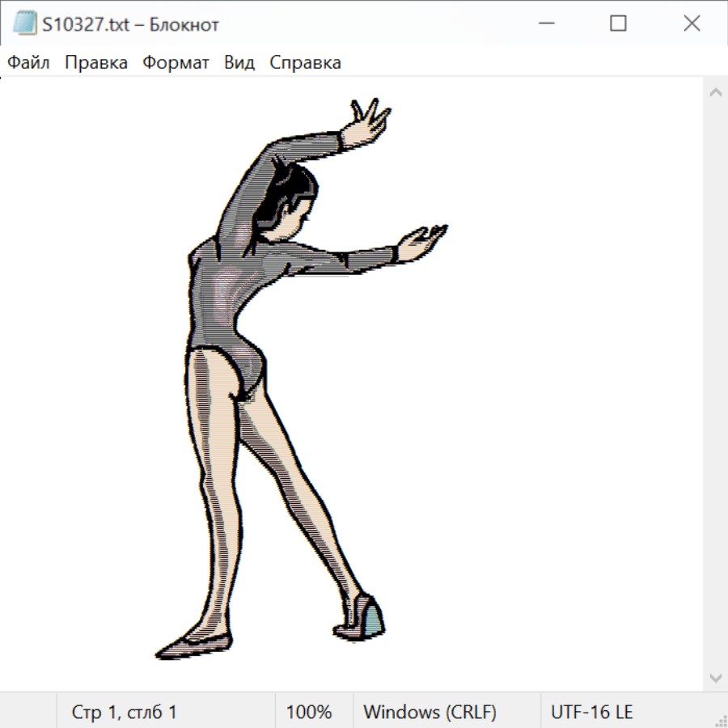
Task: Click the Notepad icon in the title bar
Action: click(x=24, y=24)
